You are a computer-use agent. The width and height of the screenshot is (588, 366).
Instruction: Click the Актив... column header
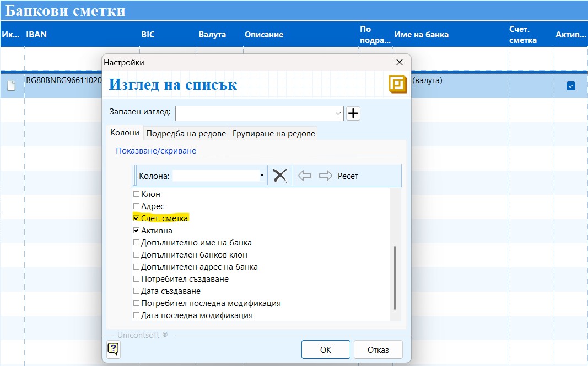(570, 35)
